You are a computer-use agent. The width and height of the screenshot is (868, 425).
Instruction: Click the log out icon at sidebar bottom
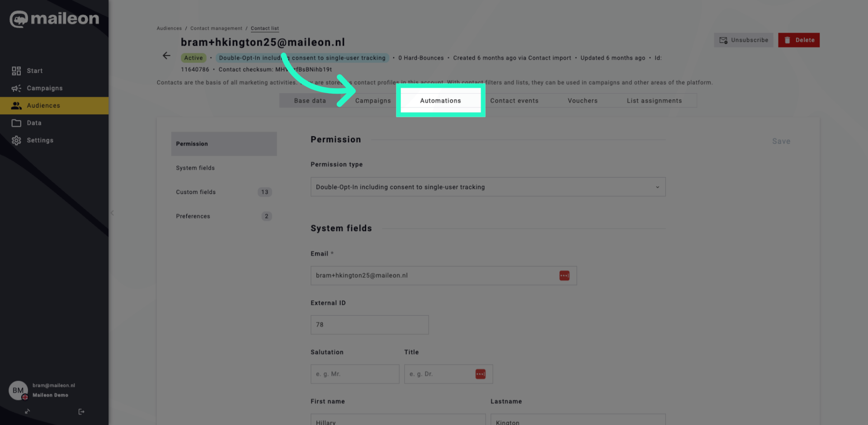coord(81,411)
